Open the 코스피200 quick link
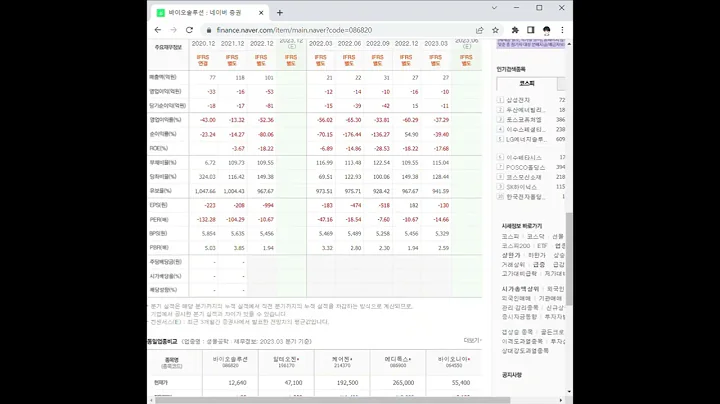 [x=516, y=246]
